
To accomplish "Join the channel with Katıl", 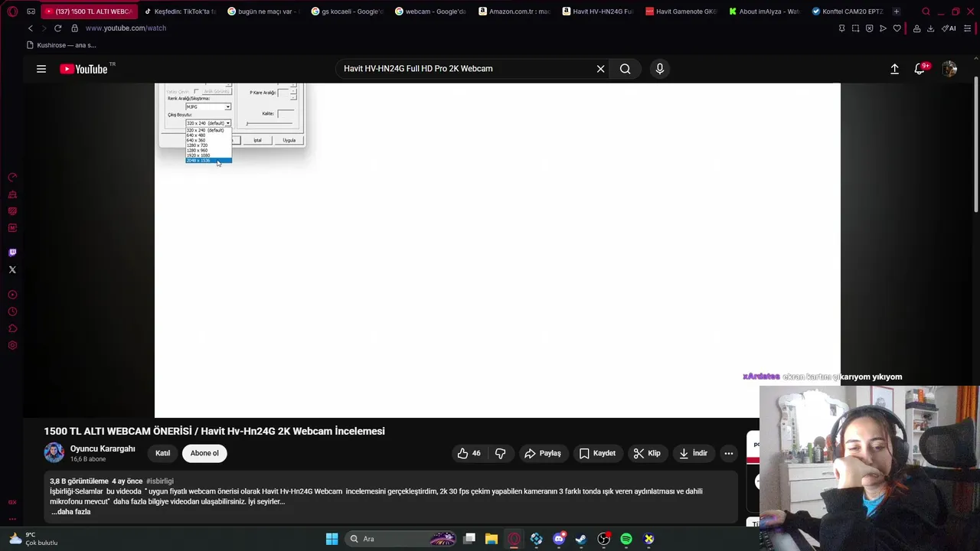I will tap(163, 453).
